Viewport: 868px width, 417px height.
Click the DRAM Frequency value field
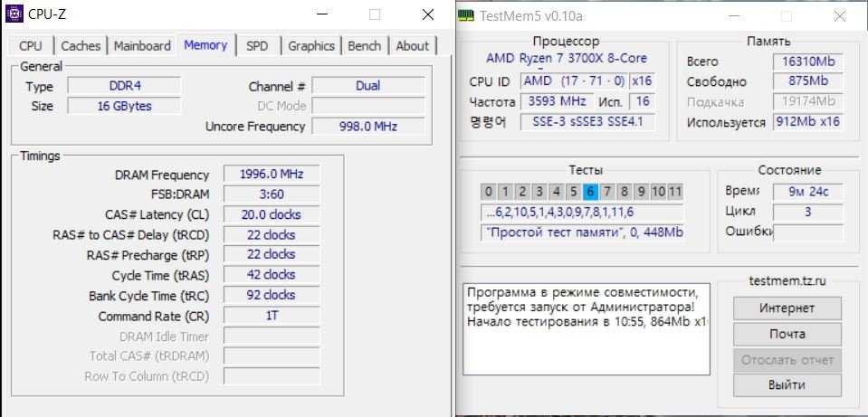pos(272,175)
